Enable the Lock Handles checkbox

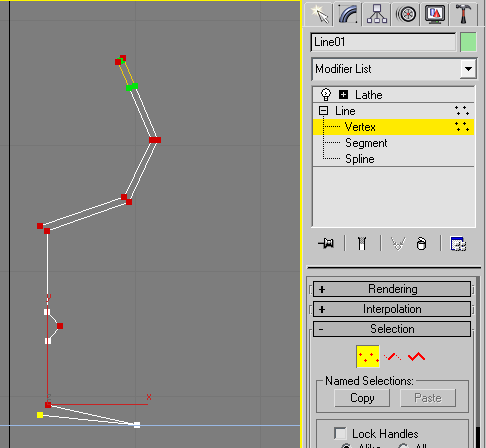340,433
